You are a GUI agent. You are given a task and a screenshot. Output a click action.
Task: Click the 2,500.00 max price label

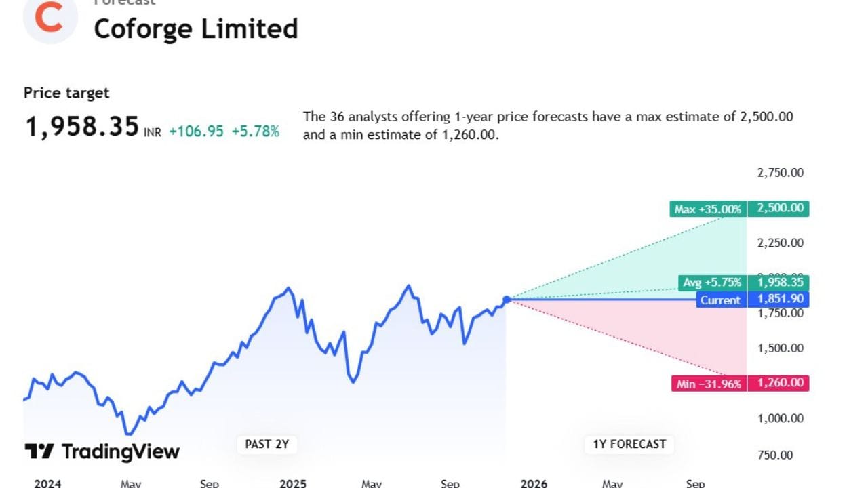779,208
